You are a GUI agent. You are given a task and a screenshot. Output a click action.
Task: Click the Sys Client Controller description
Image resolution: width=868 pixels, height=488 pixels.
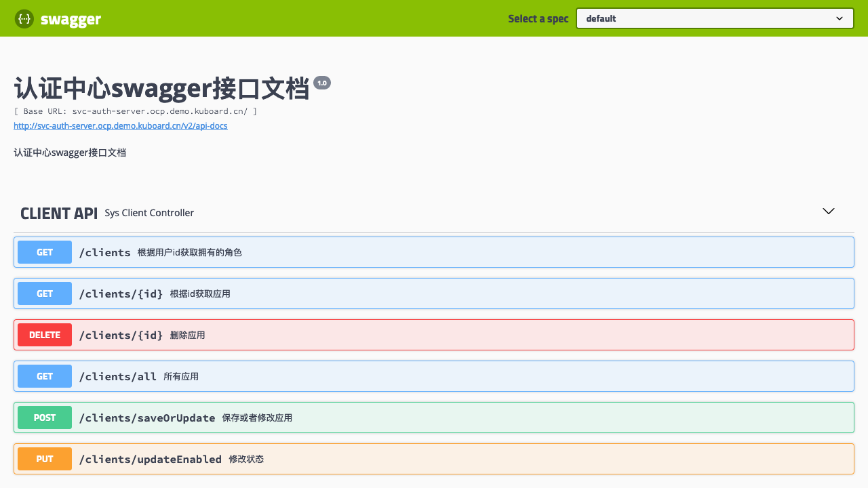(x=149, y=213)
